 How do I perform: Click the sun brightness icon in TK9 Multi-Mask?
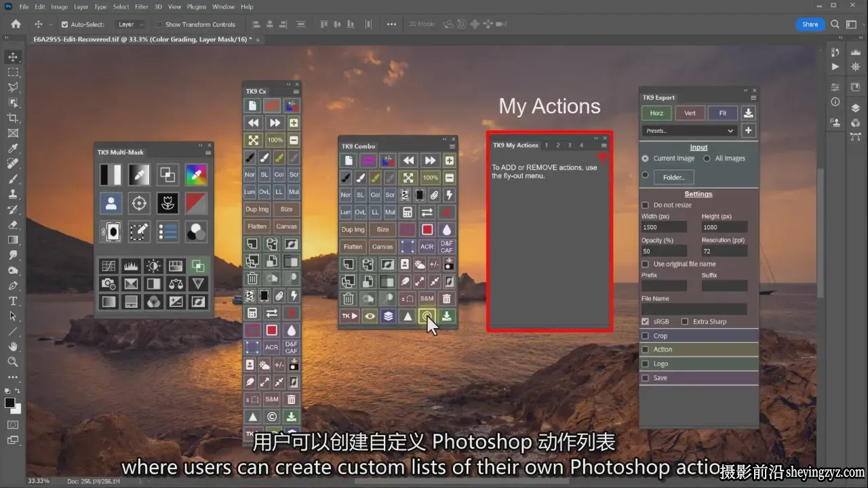(153, 266)
